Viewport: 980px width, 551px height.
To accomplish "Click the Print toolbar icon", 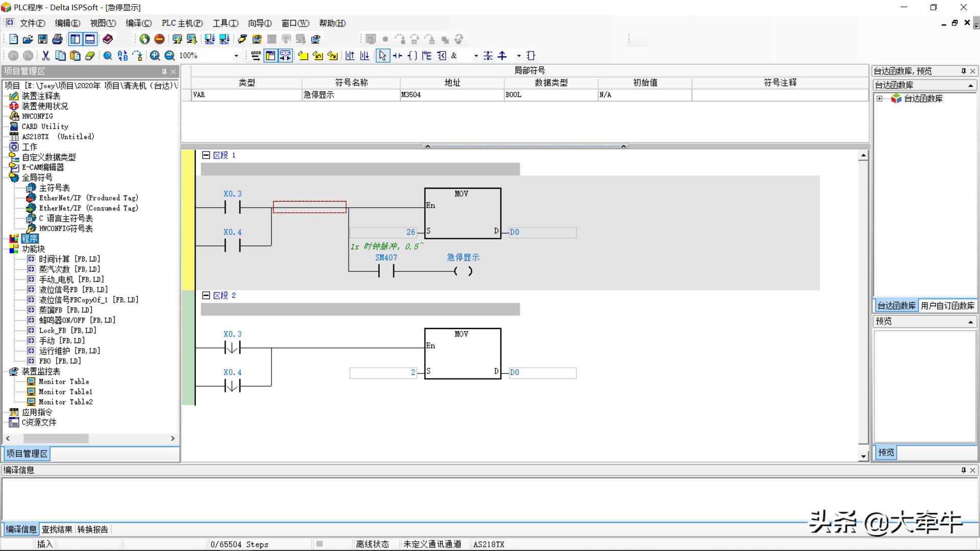I will pos(58,39).
